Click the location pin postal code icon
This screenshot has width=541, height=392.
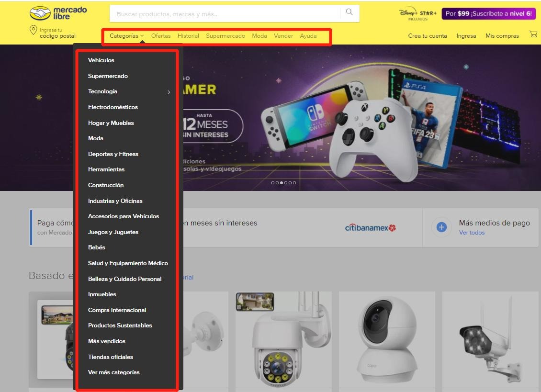pyautogui.click(x=34, y=31)
